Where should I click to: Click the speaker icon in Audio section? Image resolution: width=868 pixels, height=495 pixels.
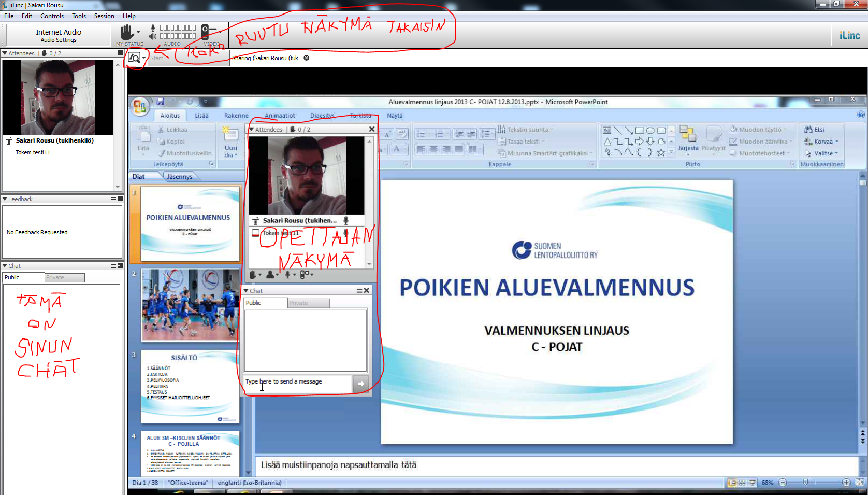[x=153, y=36]
